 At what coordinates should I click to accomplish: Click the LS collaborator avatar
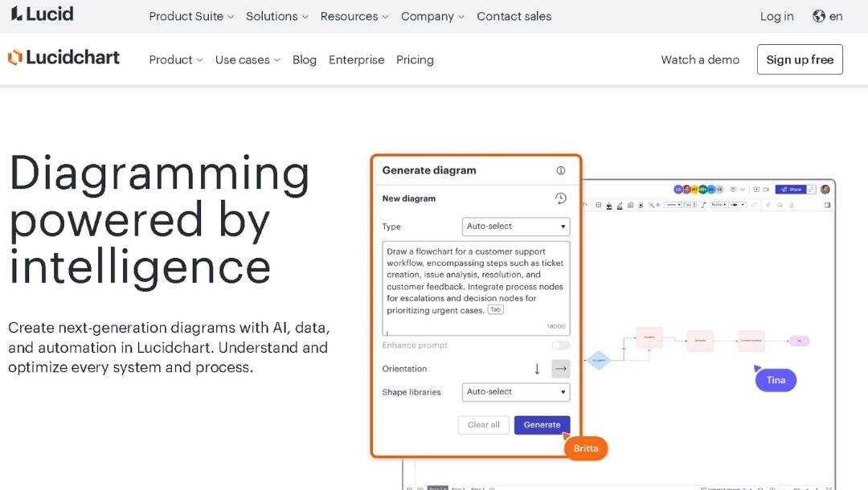coord(678,189)
